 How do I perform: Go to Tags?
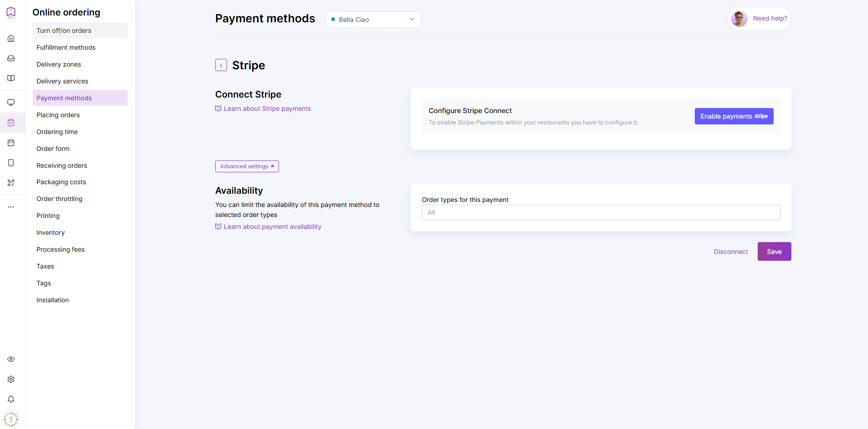80,283
